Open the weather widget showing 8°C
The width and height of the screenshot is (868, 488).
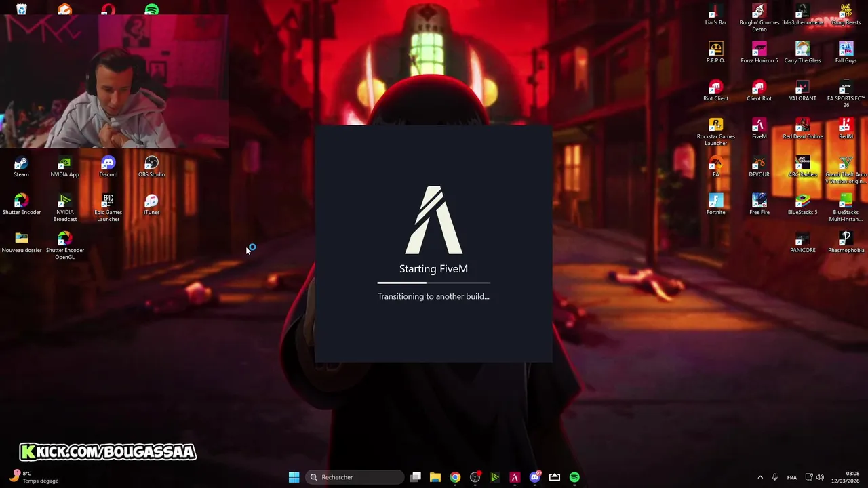pos(35,477)
